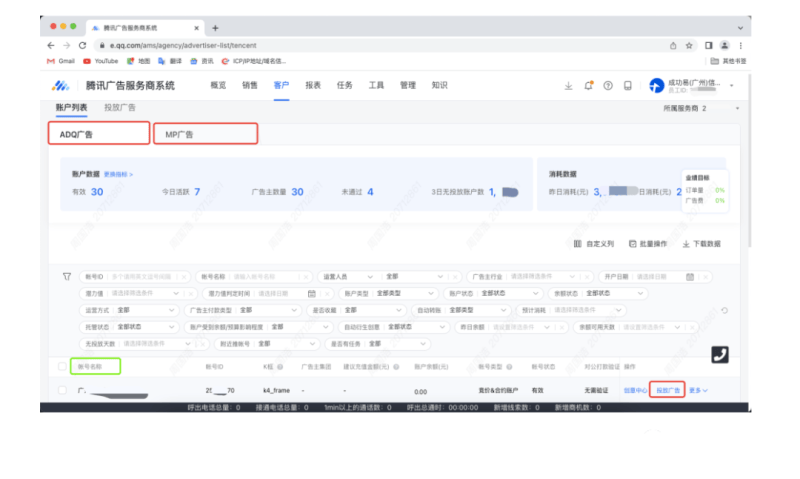The image size is (800, 479).
Task: Click 投放广告 link in the account row
Action: pos(667,390)
